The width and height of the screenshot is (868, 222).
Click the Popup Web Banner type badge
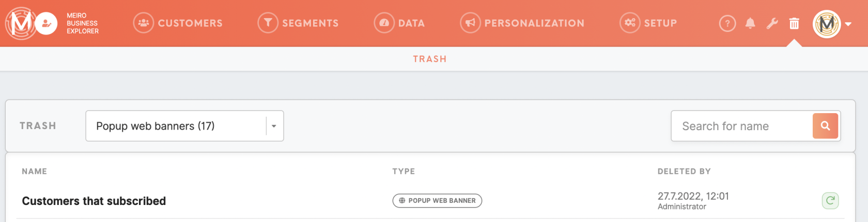[437, 201]
